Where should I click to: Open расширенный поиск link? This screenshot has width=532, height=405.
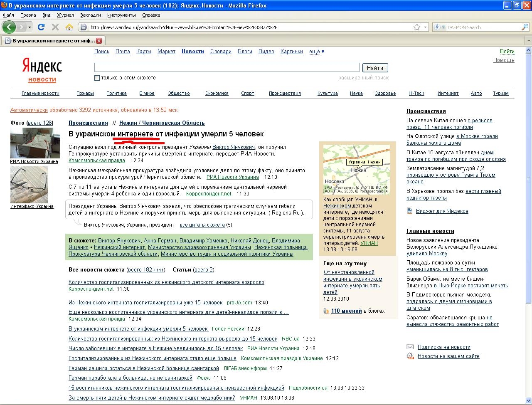(x=363, y=78)
